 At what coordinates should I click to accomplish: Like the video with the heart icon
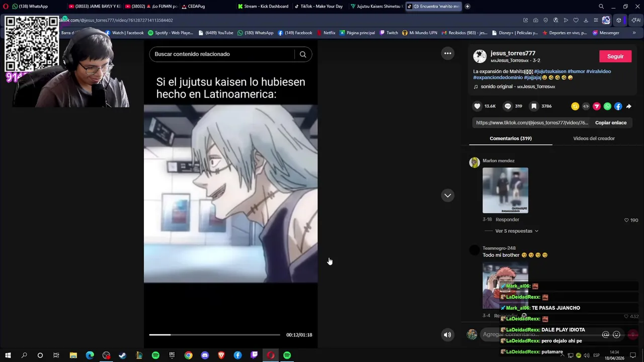(x=477, y=106)
